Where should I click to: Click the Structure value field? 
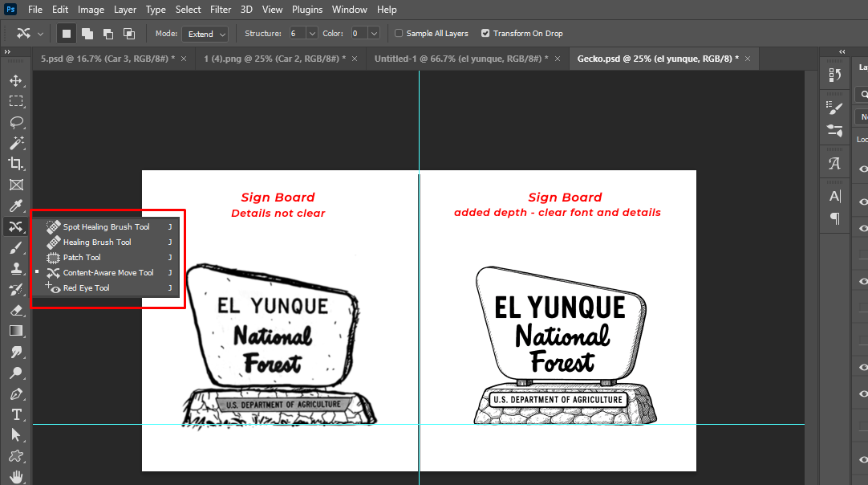pos(297,34)
